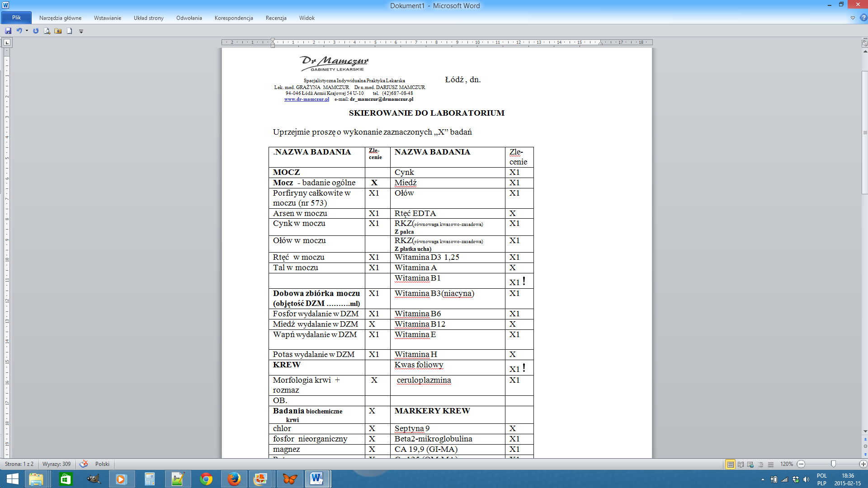Click the Strona: 1 z 2 page indicator
The image size is (868, 488).
(x=19, y=464)
